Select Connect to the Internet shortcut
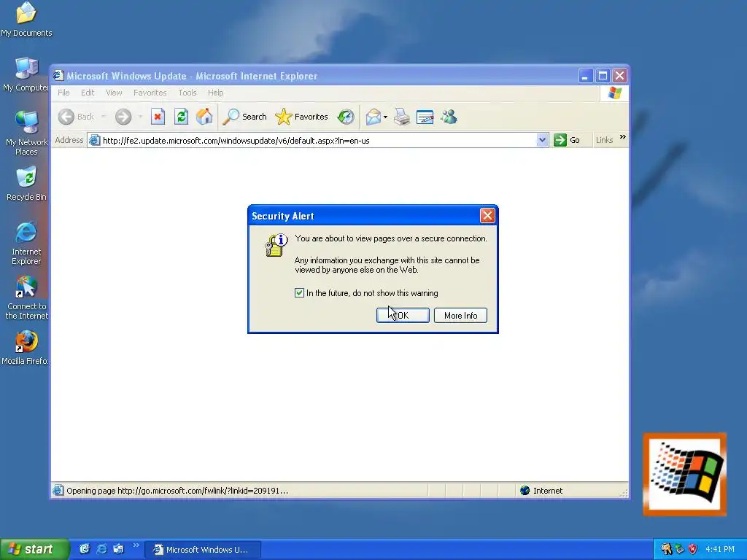Image resolution: width=747 pixels, height=560 pixels. click(26, 297)
